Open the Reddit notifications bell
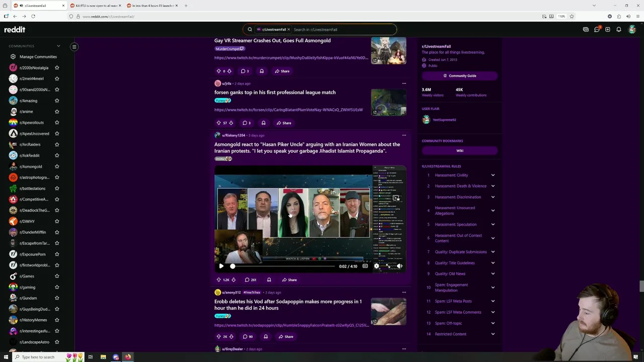Screen dimensions: 644x362 pos(619,29)
